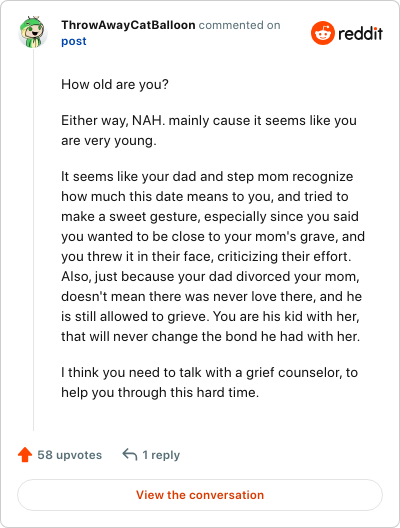Click the "commented on" gray text
Viewport: 400px width, 528px height.
[239, 25]
